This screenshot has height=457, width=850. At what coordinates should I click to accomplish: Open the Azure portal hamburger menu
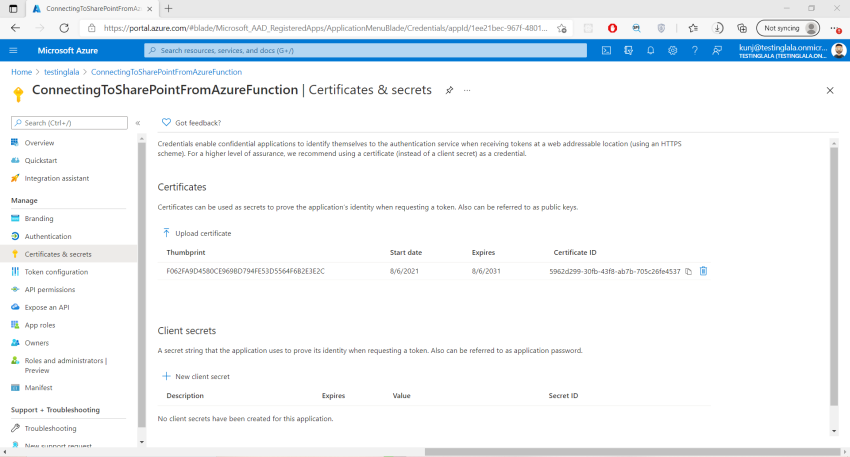click(14, 50)
